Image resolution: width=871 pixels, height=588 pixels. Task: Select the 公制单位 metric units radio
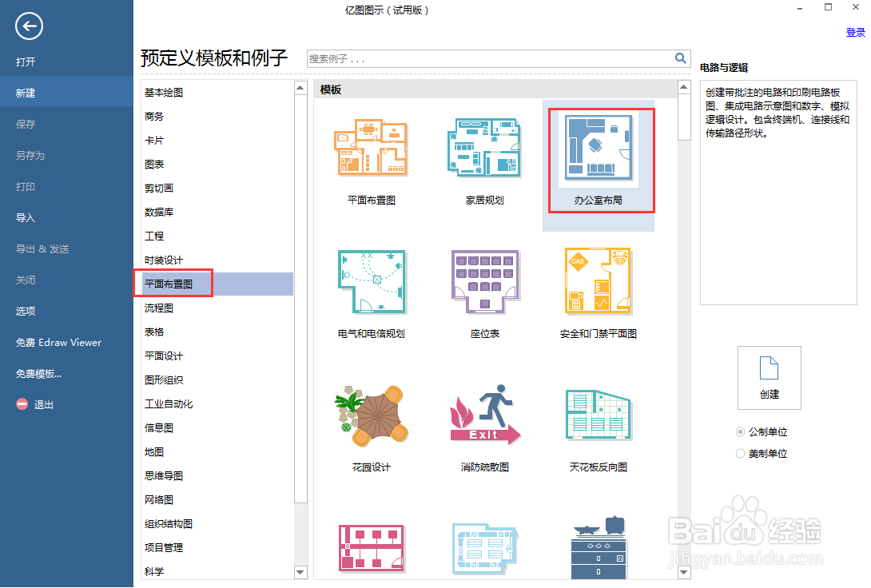pyautogui.click(x=740, y=431)
